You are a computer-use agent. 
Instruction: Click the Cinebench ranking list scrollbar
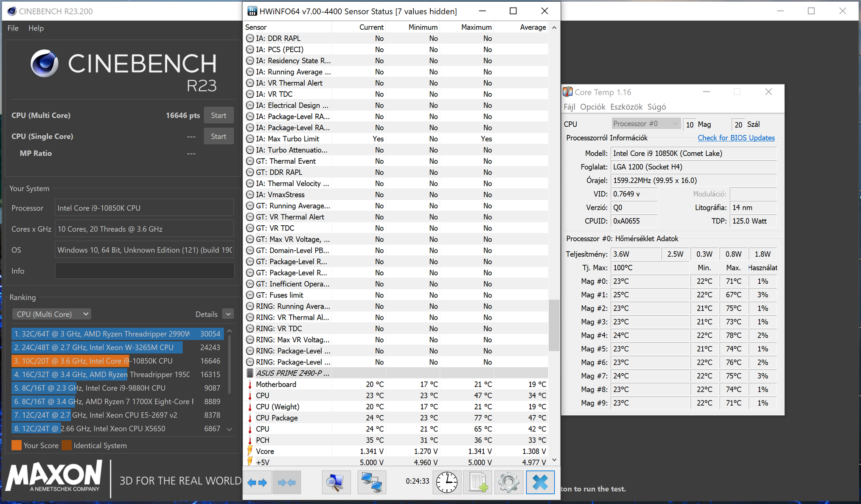[230, 365]
